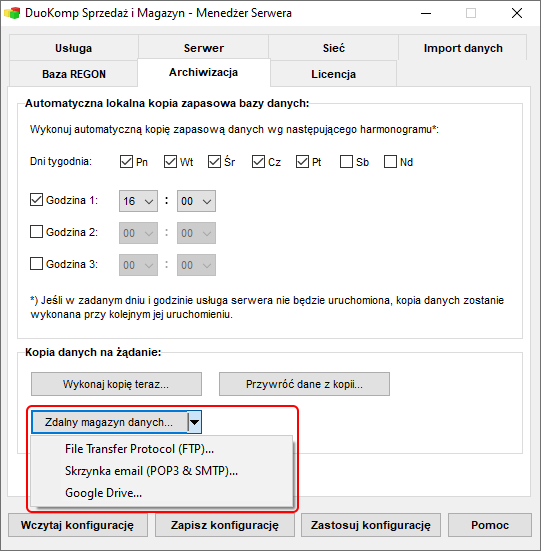
Task: Open the Pomoc help button
Action: (490, 525)
